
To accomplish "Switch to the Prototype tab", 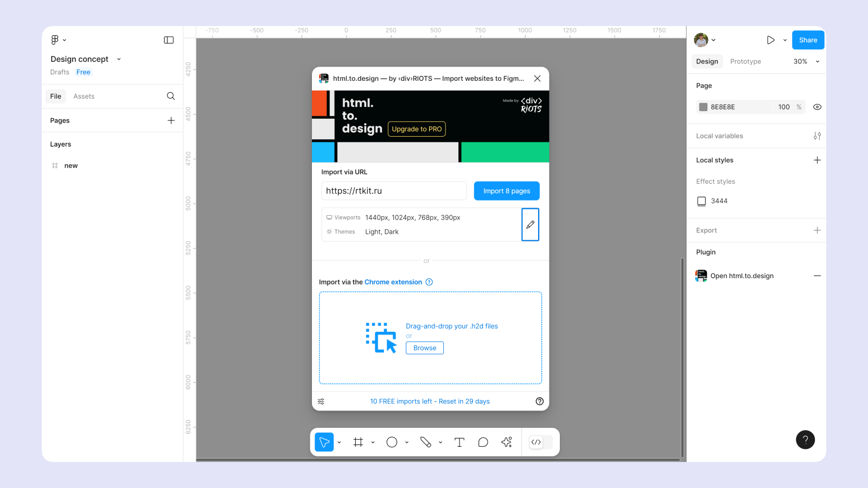I will coord(745,62).
